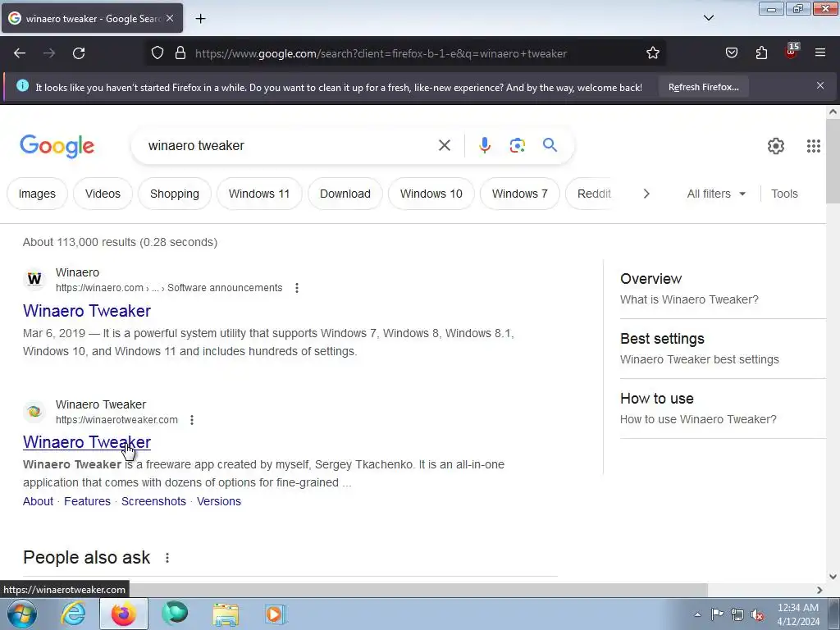Select the Windows 10 filter chip
This screenshot has height=630, width=840.
pyautogui.click(x=431, y=194)
